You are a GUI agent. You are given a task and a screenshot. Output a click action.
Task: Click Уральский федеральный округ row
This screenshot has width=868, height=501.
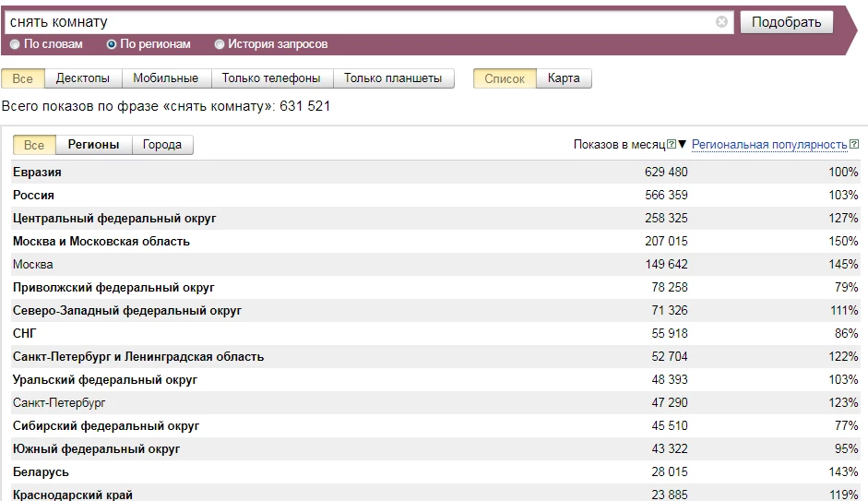point(435,380)
